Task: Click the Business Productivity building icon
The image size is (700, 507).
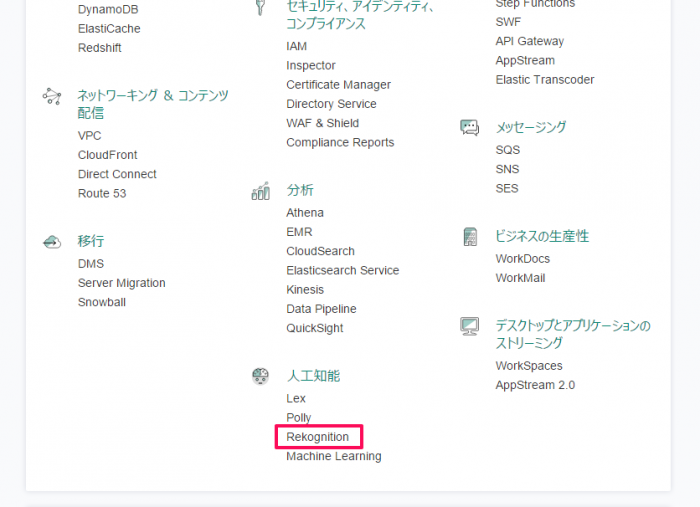Action: click(x=470, y=237)
